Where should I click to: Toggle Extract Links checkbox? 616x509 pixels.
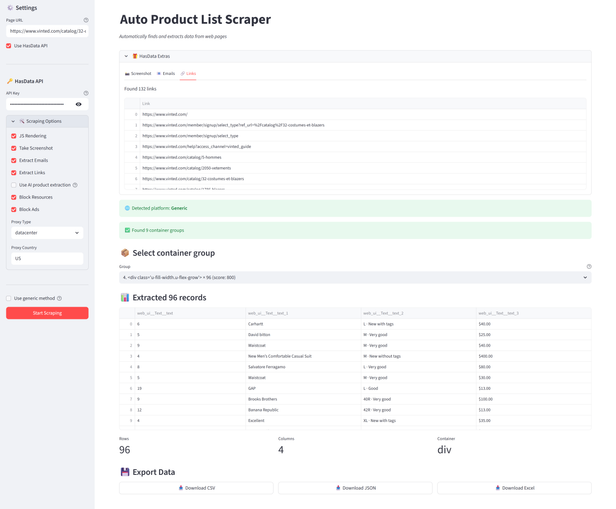click(14, 173)
